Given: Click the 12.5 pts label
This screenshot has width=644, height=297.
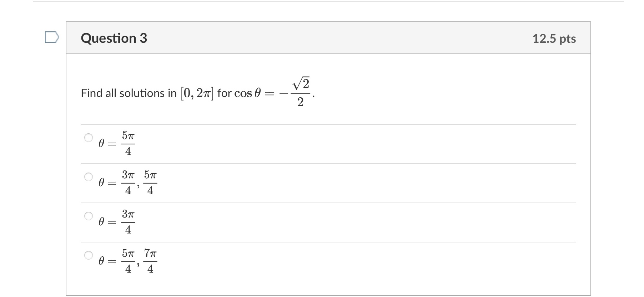Looking at the screenshot, I should [x=554, y=39].
